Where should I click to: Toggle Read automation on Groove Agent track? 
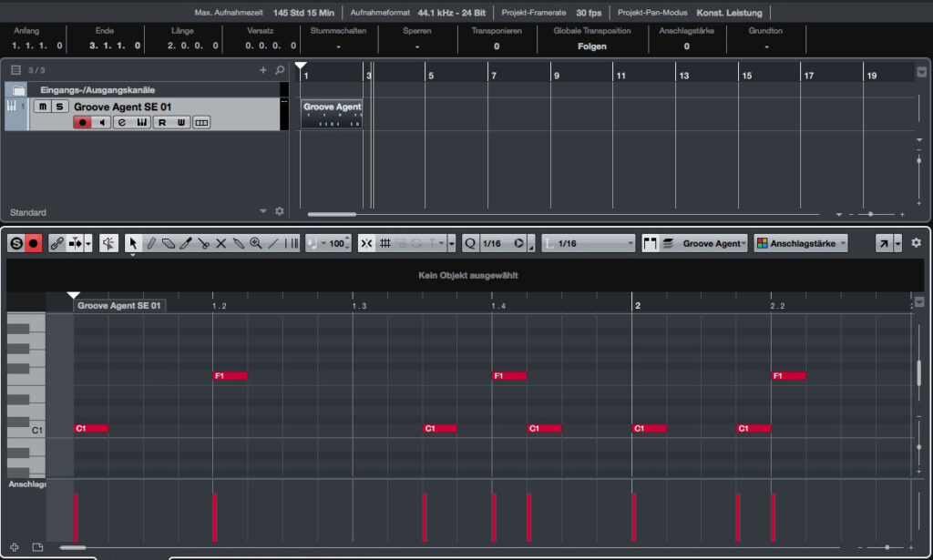[x=162, y=122]
